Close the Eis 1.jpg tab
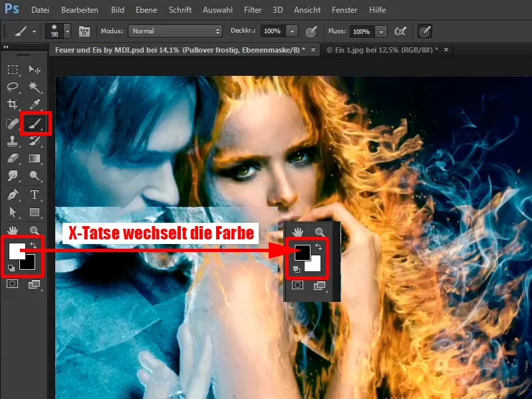Viewport: 532px width, 399px height. (446, 49)
